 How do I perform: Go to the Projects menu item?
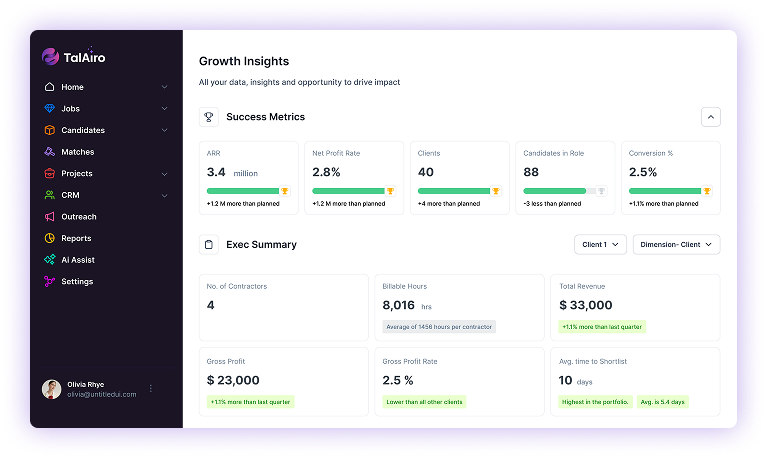(76, 174)
